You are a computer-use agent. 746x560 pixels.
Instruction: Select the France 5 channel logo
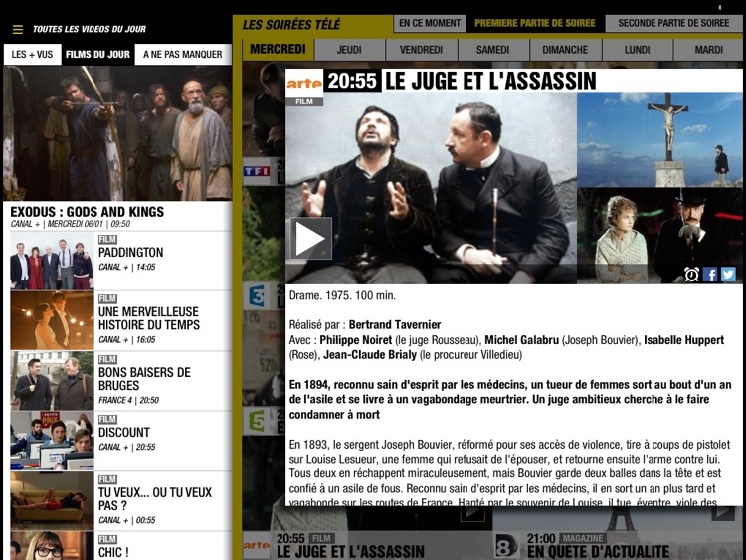coord(257,421)
